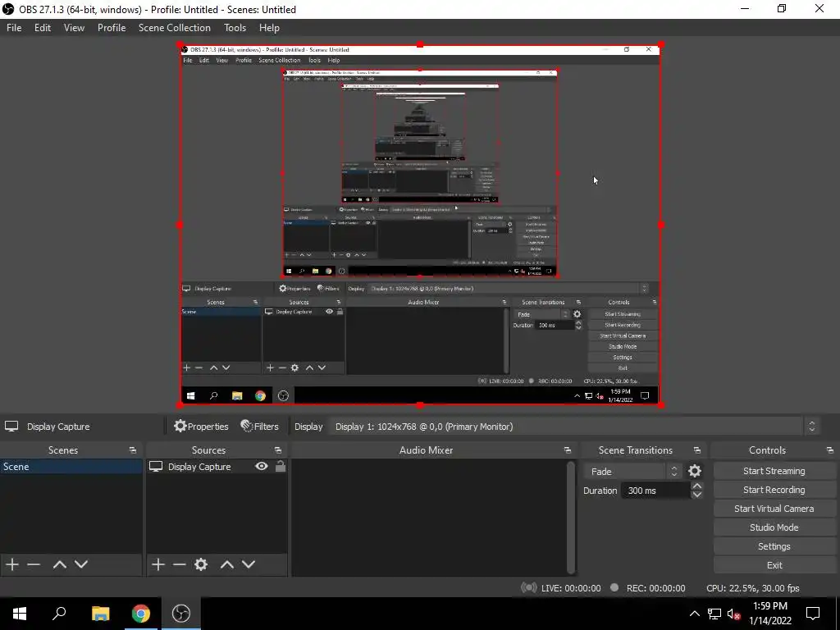The width and height of the screenshot is (840, 630).
Task: Open source properties gear in Sources toolbar
Action: point(201,564)
